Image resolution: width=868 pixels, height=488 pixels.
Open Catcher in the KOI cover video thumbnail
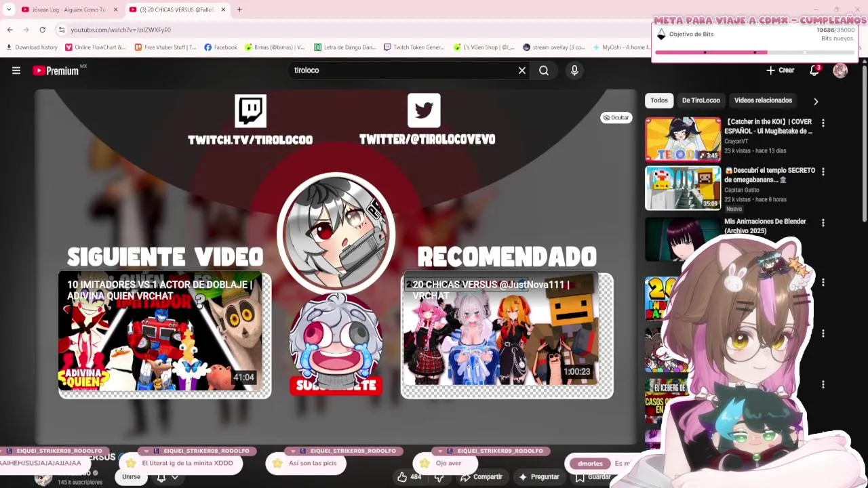[x=683, y=139]
